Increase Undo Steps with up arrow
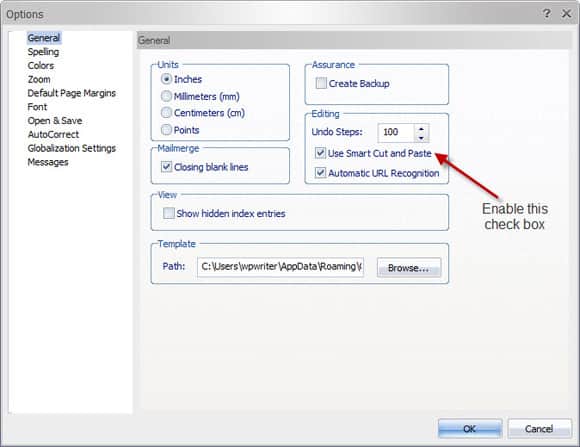This screenshot has width=580, height=447. (x=421, y=129)
